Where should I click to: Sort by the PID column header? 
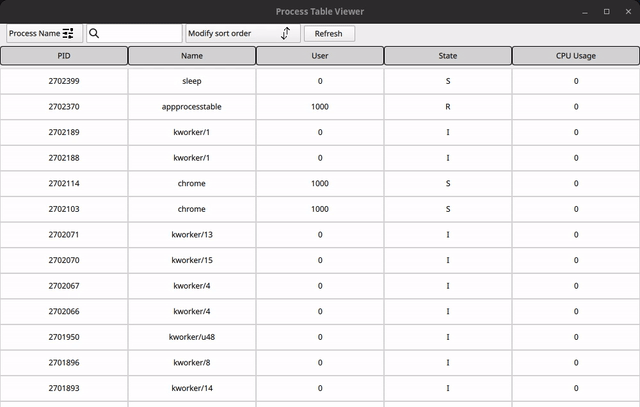(x=64, y=56)
